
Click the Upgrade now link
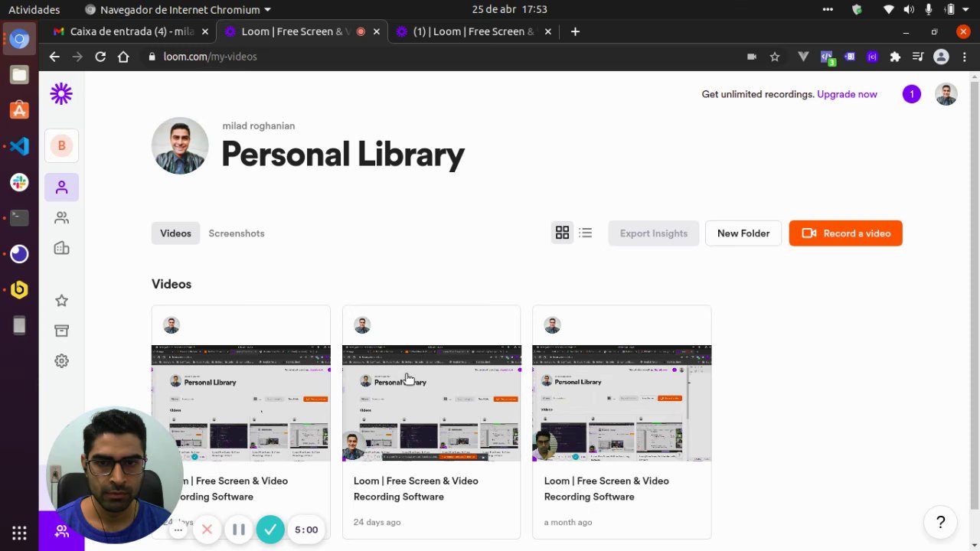point(847,94)
